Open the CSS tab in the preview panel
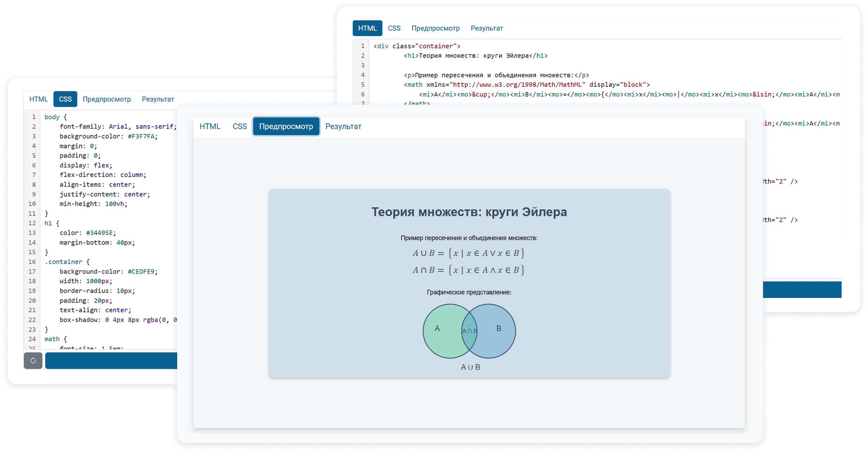 [240, 126]
